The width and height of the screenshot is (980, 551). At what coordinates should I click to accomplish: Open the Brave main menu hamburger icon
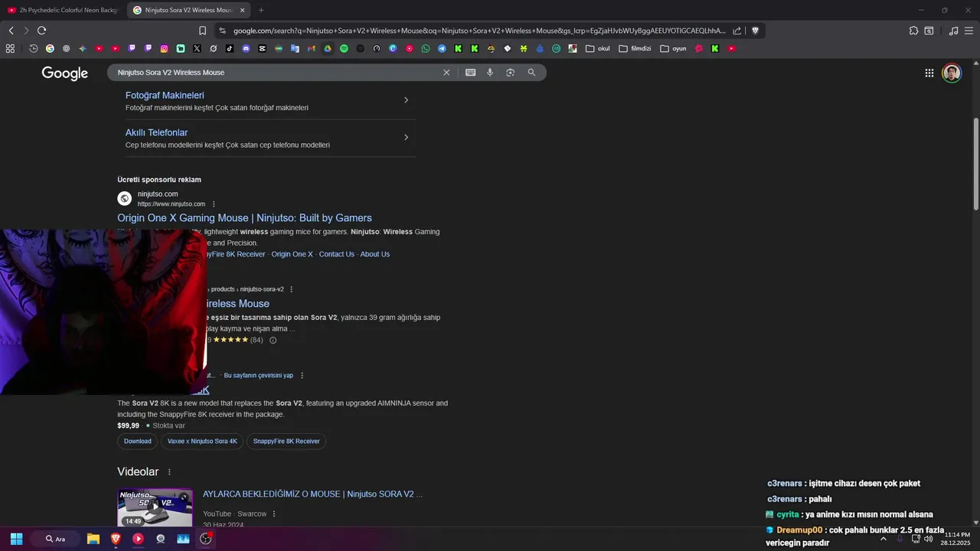point(969,31)
